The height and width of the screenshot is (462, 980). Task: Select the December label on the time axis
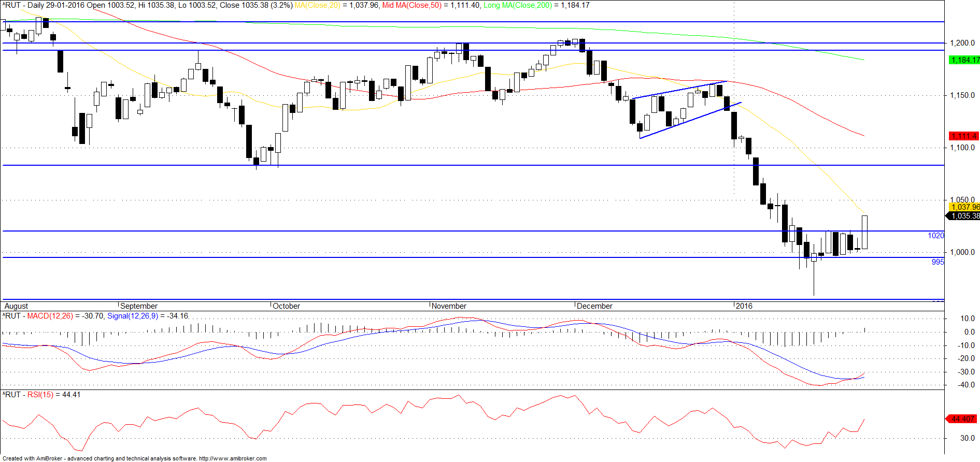click(594, 306)
